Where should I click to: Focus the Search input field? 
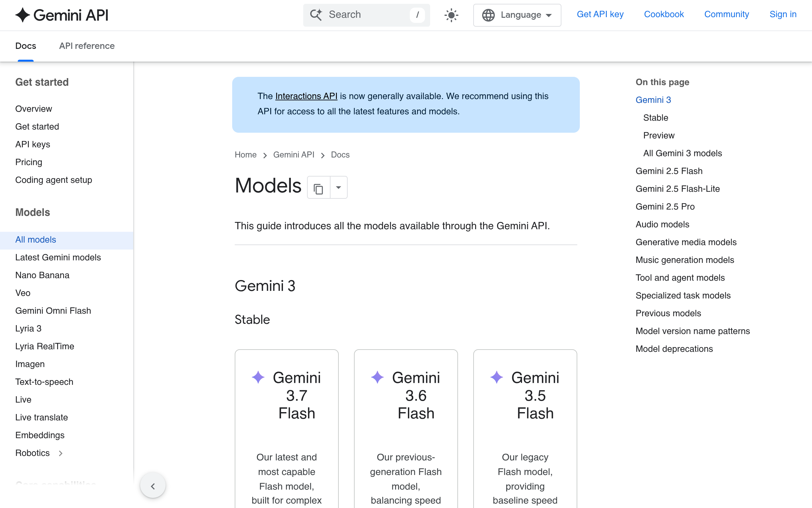(x=366, y=15)
